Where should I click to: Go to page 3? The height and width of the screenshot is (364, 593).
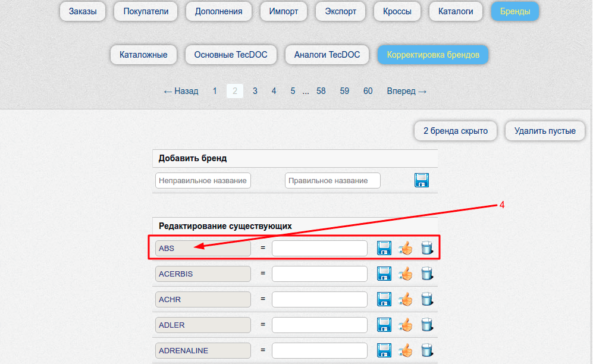(x=255, y=91)
